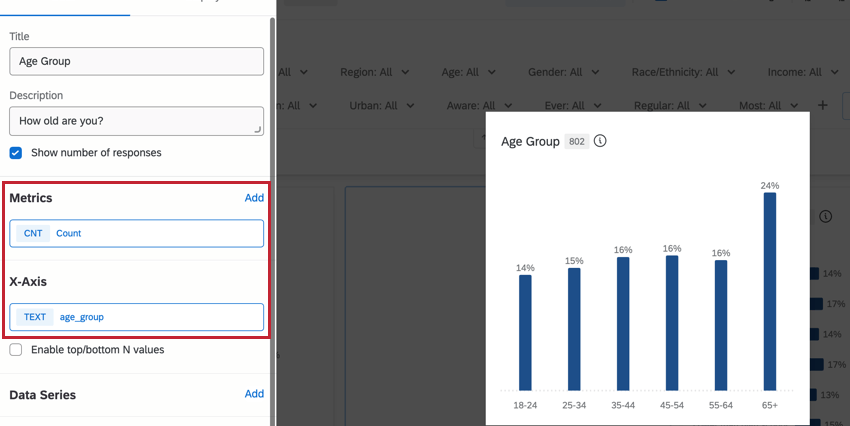Click the info icon beside Age Group title
The height and width of the screenshot is (426, 850).
click(600, 141)
